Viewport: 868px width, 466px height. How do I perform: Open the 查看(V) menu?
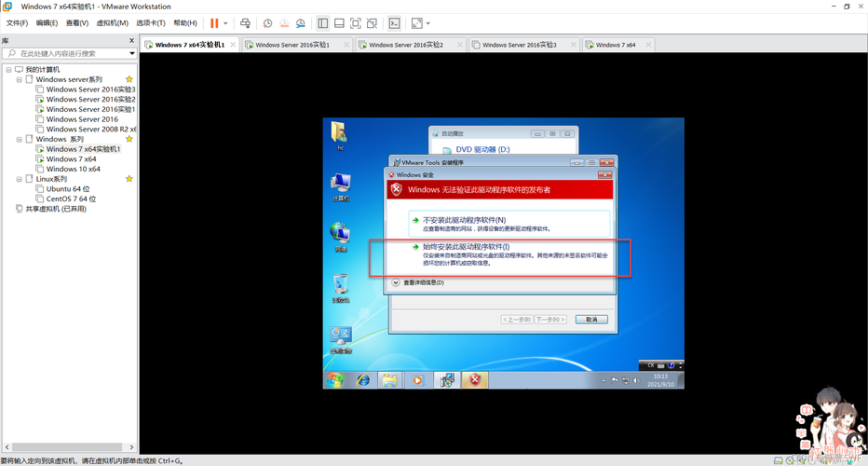(x=77, y=22)
